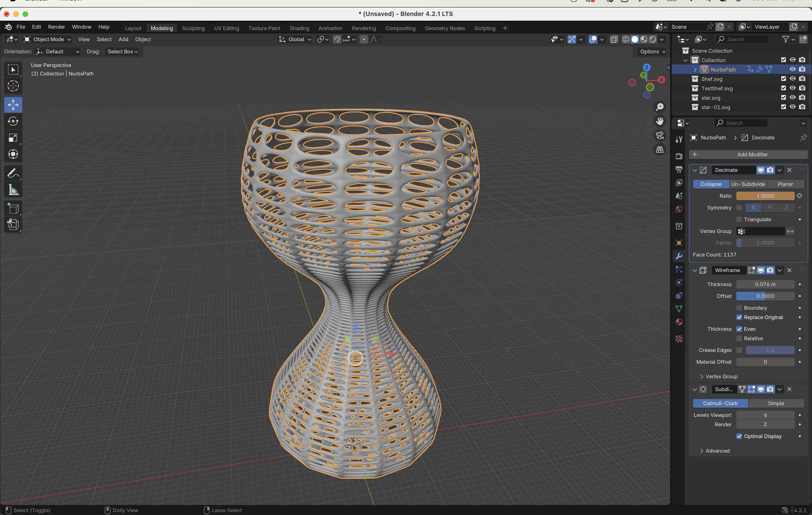Activate the Rotate tool
This screenshot has width=812, height=515.
pos(13,121)
